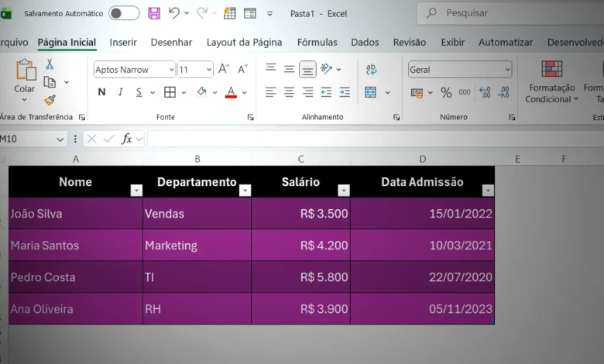Select cell containing Maria Santos

pyautogui.click(x=76, y=246)
